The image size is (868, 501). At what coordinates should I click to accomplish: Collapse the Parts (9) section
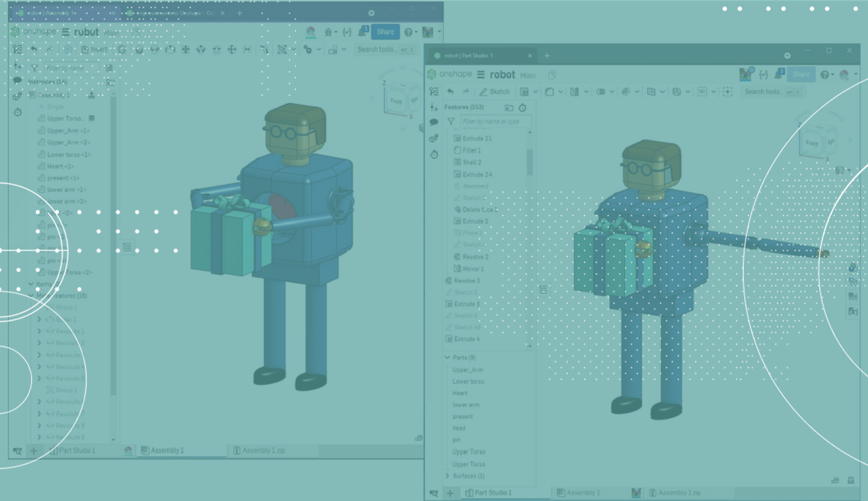448,358
